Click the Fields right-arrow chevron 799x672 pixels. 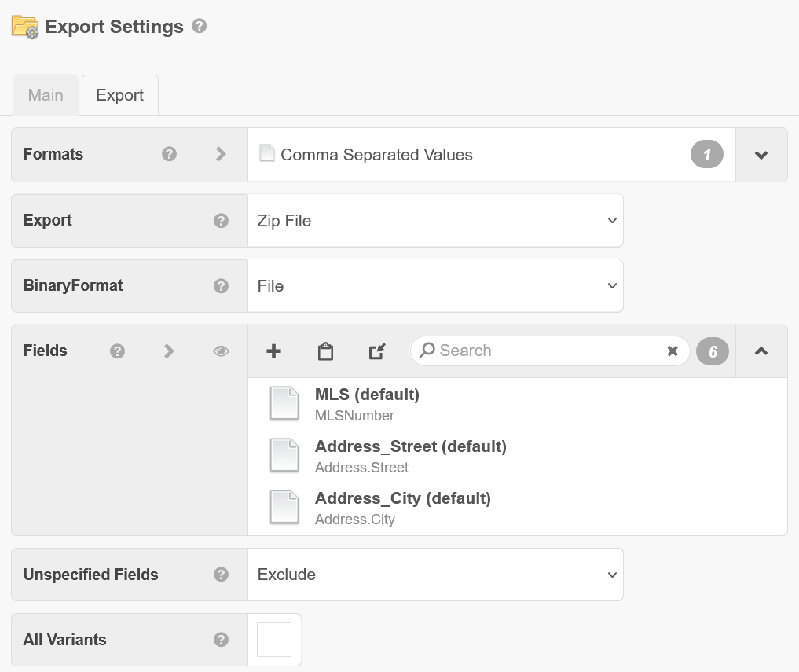pos(169,351)
